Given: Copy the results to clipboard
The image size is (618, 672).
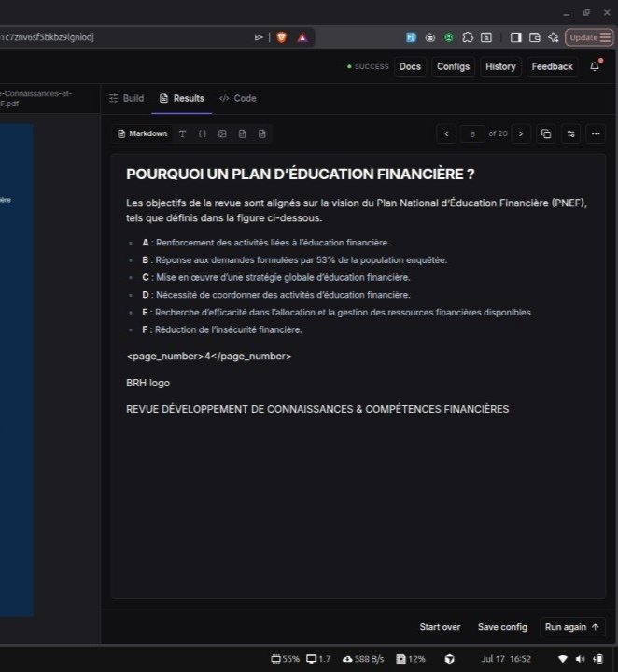Looking at the screenshot, I should click(546, 133).
